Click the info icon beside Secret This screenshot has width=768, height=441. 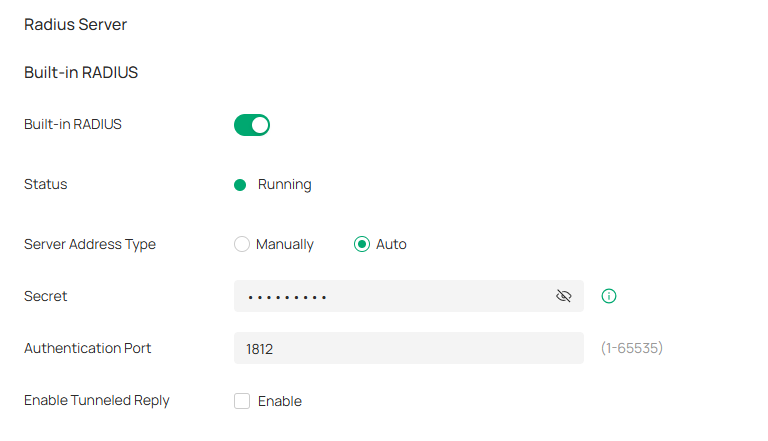point(609,296)
